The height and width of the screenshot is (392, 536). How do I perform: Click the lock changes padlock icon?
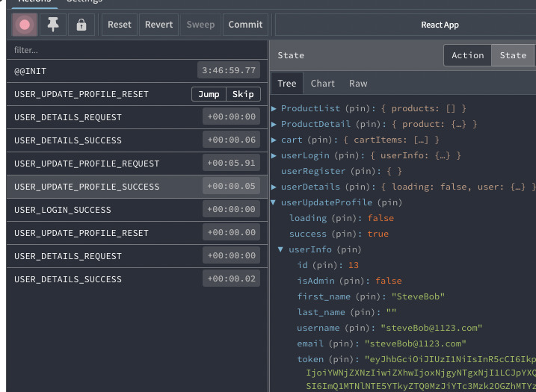click(x=81, y=25)
